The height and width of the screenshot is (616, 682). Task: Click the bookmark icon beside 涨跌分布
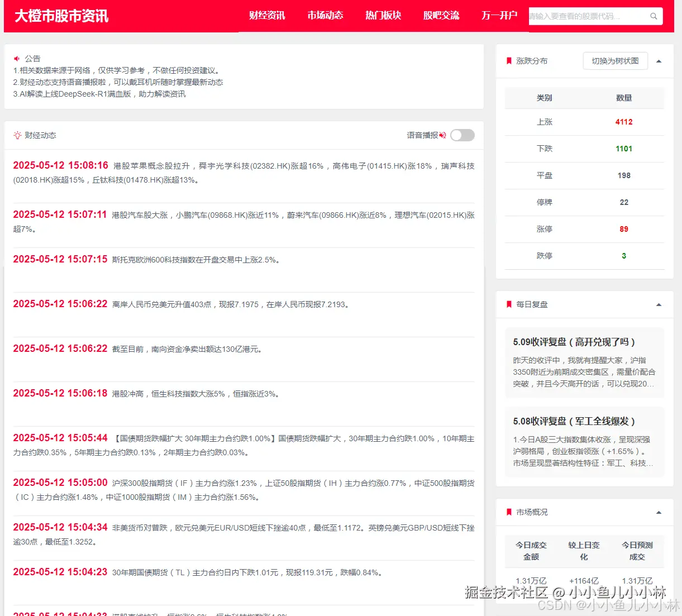click(x=509, y=61)
